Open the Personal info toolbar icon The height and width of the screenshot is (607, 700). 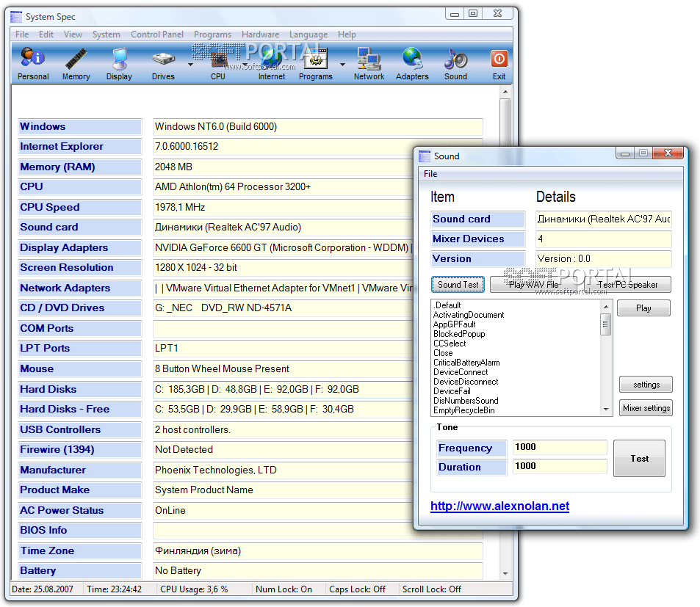(x=32, y=63)
